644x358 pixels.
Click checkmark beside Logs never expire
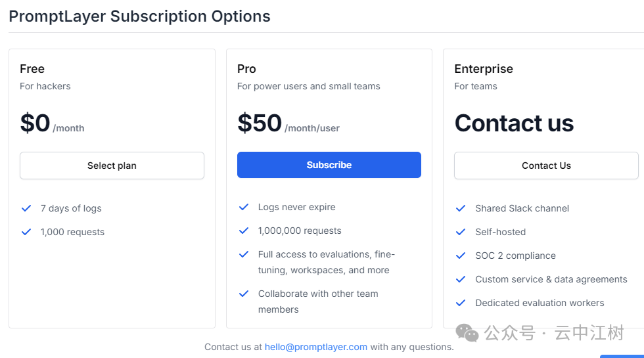tap(244, 207)
